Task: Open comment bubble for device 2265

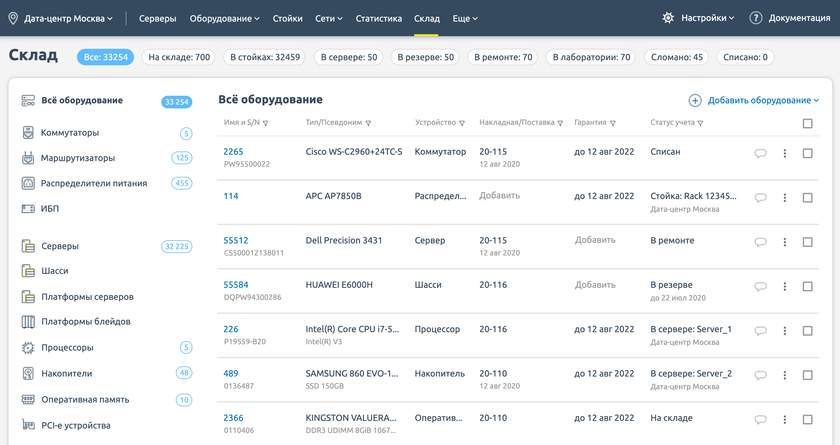Action: 760,153
